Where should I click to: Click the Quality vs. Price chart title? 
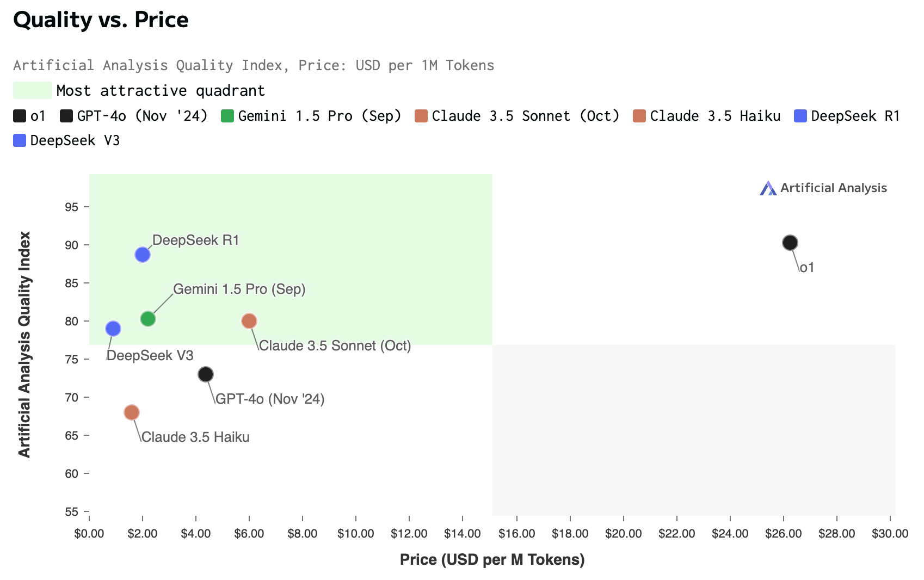point(101,20)
